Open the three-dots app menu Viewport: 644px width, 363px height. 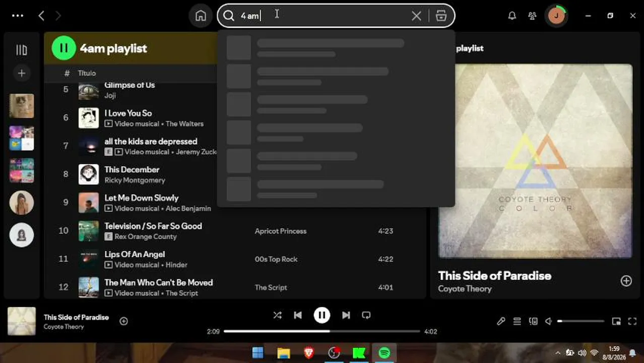point(18,16)
